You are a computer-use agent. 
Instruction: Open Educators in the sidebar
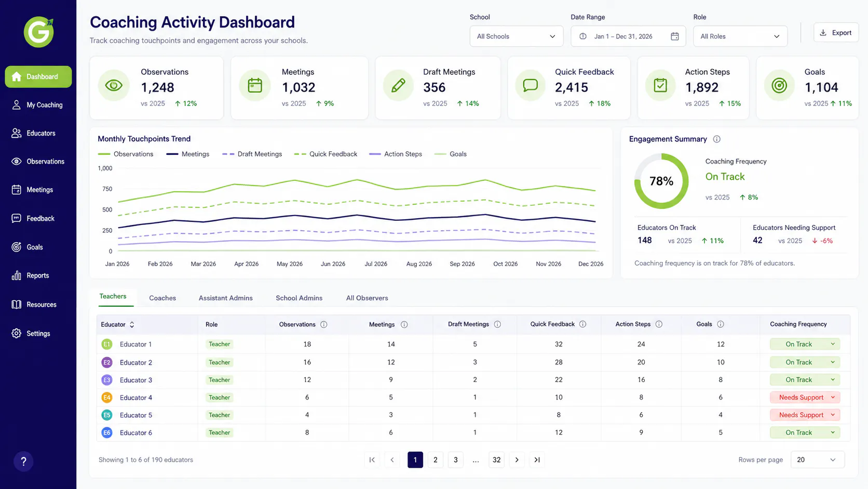[x=38, y=133]
